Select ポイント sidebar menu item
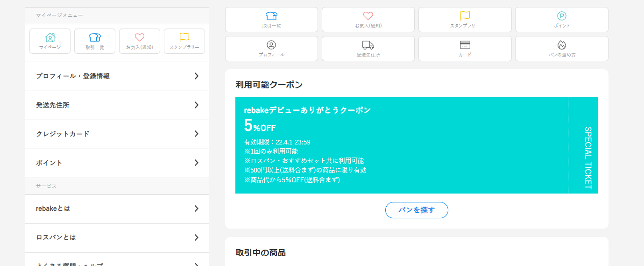This screenshot has width=644, height=266. pyautogui.click(x=117, y=163)
